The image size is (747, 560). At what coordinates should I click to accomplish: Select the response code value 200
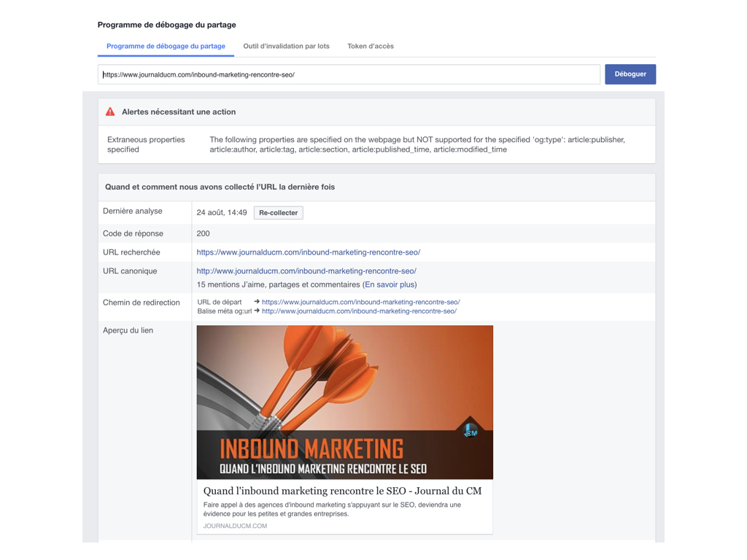(x=203, y=234)
